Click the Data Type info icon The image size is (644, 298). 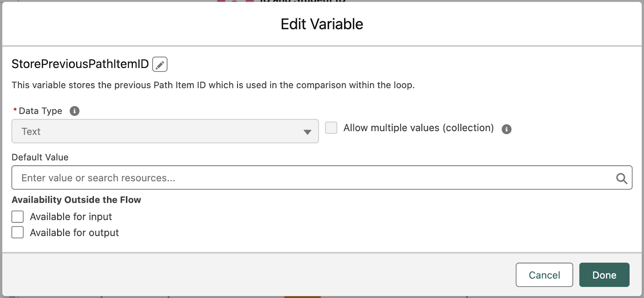[x=74, y=111]
